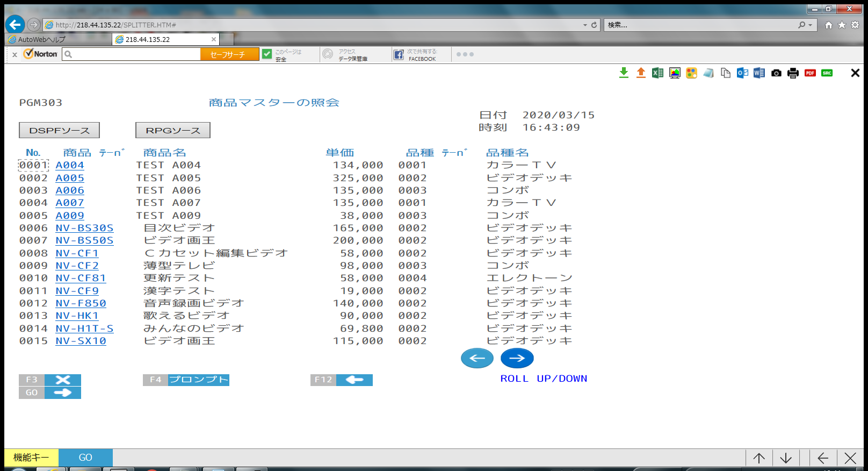This screenshot has width=868, height=471.
Task: Expand the address bar history dropdown
Action: pyautogui.click(x=585, y=25)
